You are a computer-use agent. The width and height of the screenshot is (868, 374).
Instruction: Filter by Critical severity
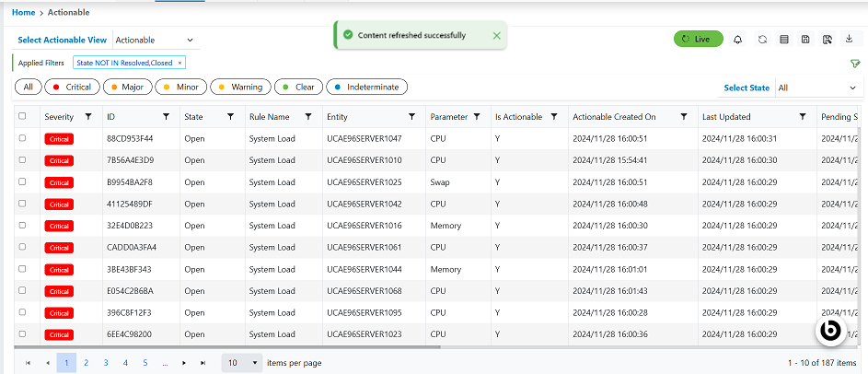(72, 88)
